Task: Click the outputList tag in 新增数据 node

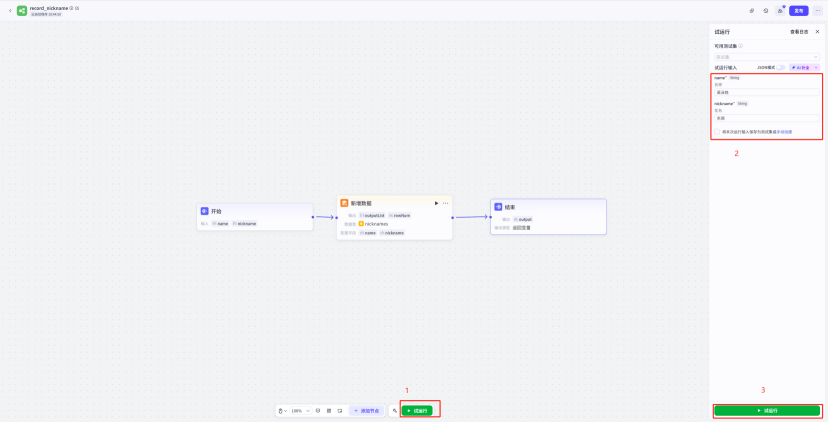Action: coord(372,215)
